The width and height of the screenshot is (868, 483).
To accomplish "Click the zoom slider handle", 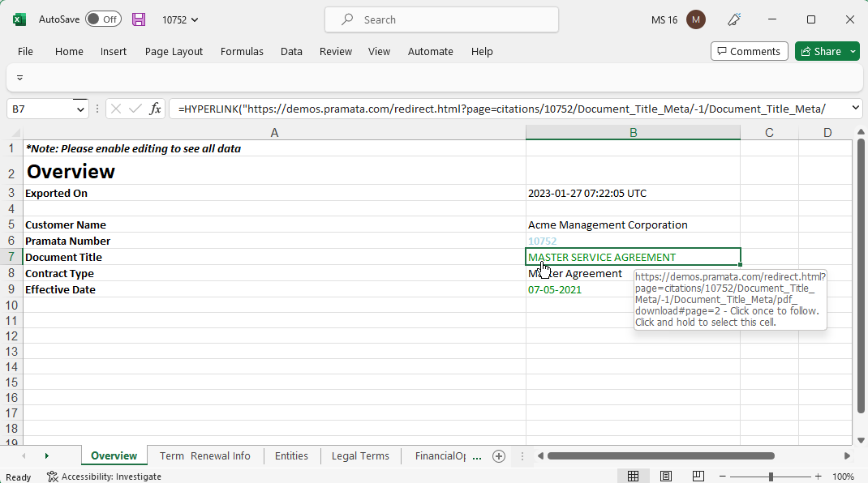I will pyautogui.click(x=771, y=477).
